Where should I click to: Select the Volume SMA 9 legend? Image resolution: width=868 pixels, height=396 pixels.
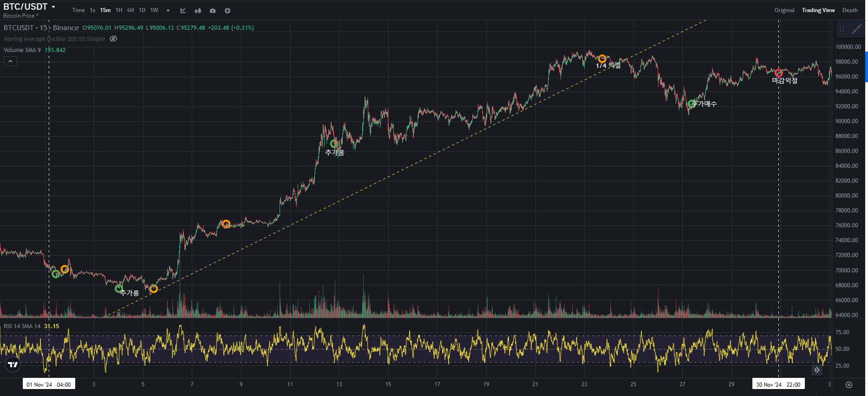[x=22, y=50]
